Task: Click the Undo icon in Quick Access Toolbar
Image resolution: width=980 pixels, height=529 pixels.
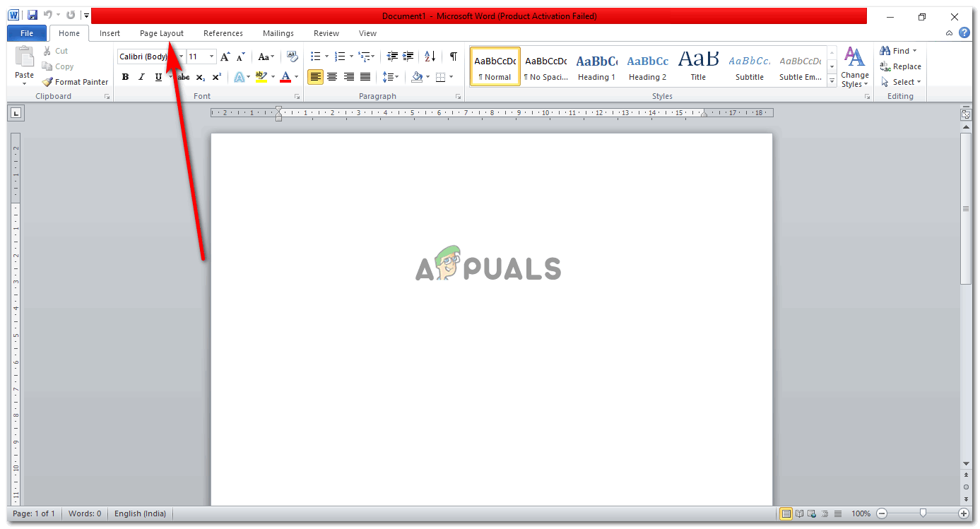Action: 48,15
